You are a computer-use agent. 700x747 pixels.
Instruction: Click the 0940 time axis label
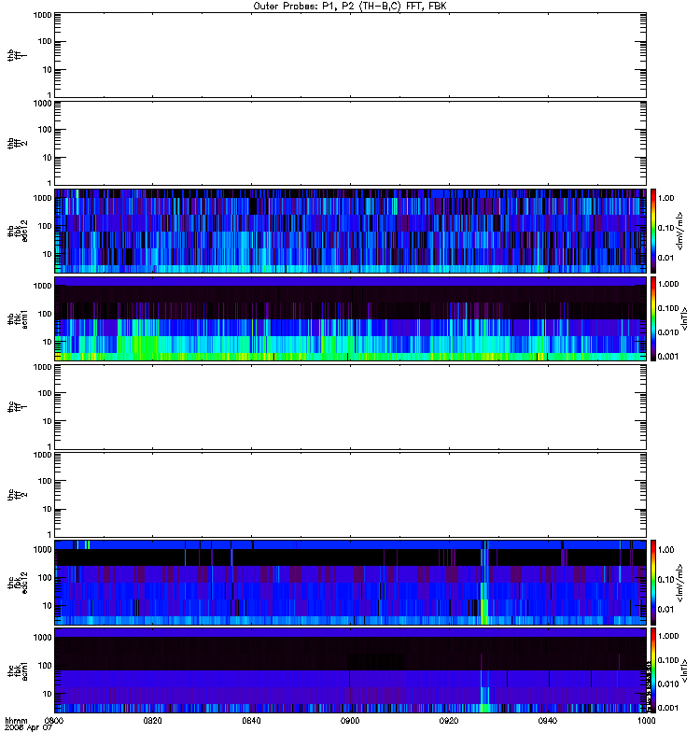pos(548,720)
